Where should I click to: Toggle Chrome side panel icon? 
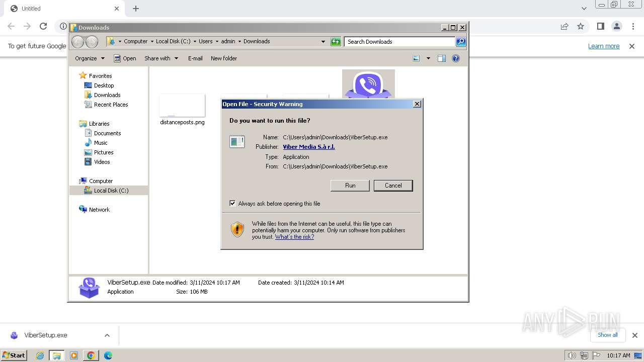[x=600, y=26]
